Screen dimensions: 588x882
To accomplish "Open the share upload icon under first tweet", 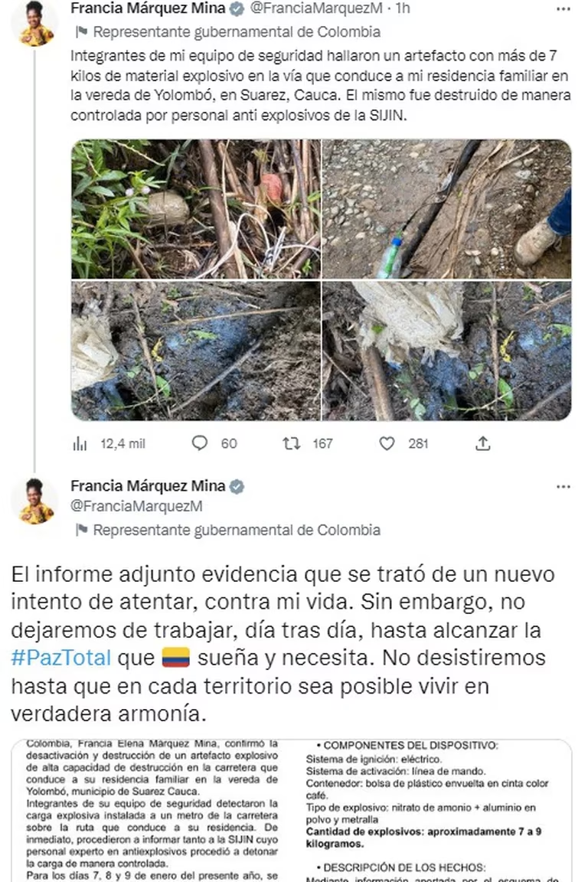I will tap(483, 444).
